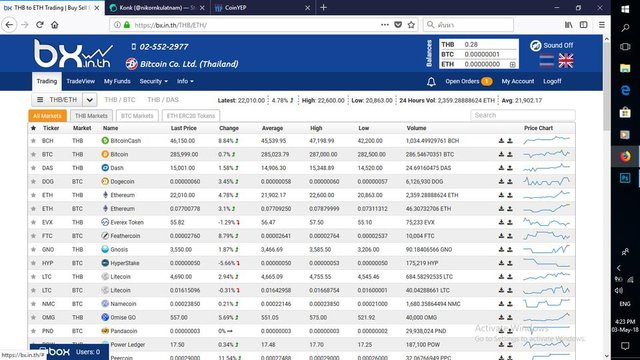The width and height of the screenshot is (640, 360).
Task: Toggle favorite star for BCH row
Action: [33, 141]
